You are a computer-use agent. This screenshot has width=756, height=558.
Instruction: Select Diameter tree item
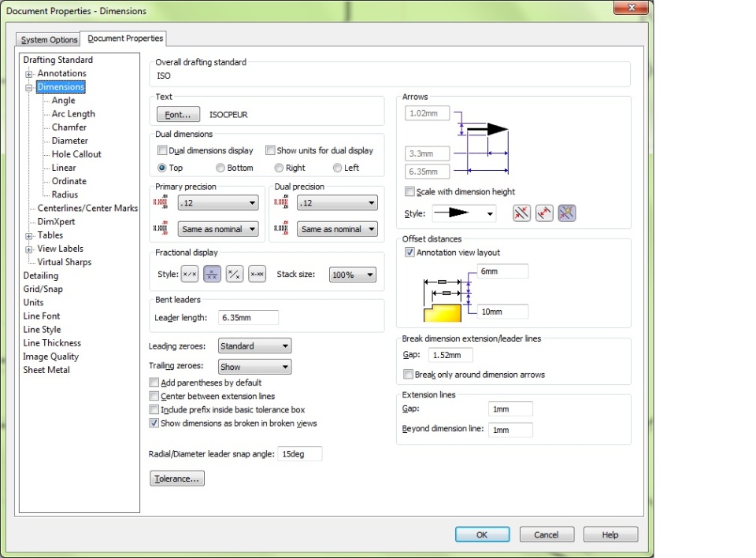(x=70, y=141)
